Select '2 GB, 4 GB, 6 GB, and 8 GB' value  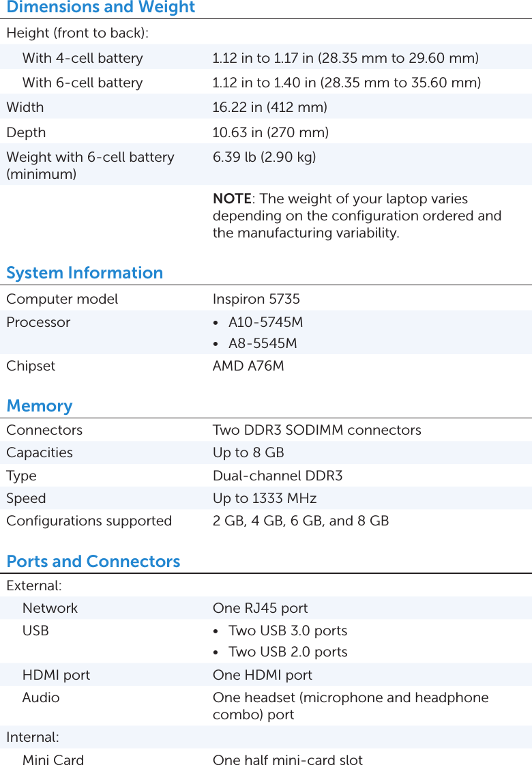301,521
